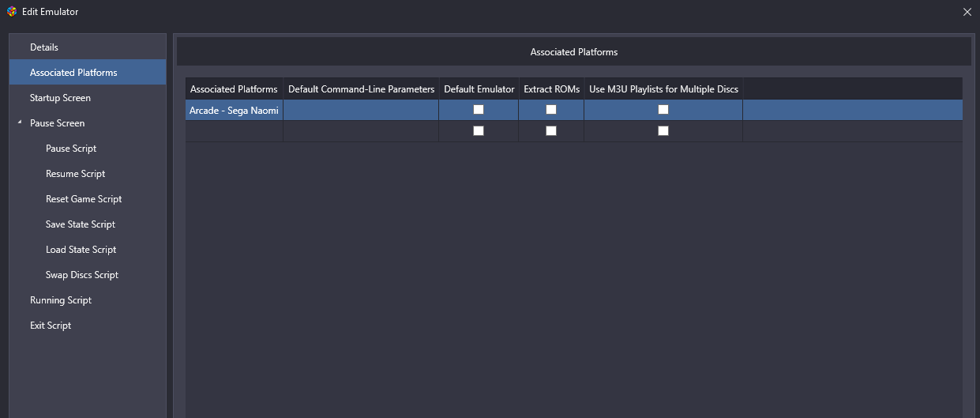Viewport: 980px width, 418px height.
Task: Click the Arcade - Sega Naomi platform cell
Action: 234,111
